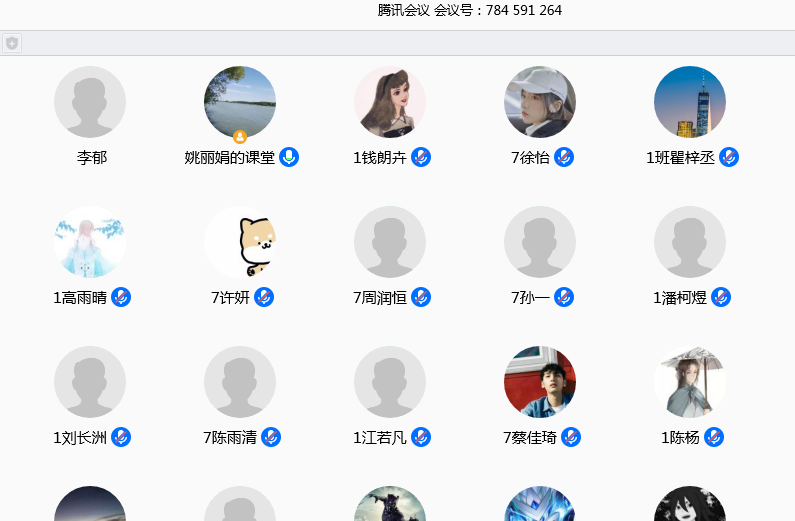Click the muted mic icon next to 7陈雨清
The image size is (795, 521).
click(271, 437)
